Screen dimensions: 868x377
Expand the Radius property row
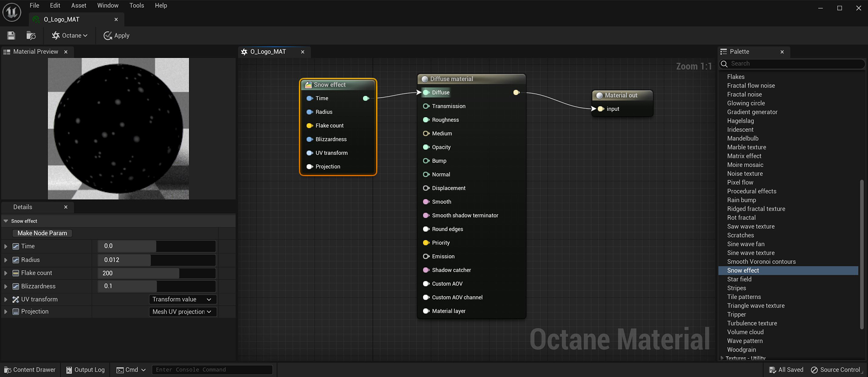coord(6,260)
